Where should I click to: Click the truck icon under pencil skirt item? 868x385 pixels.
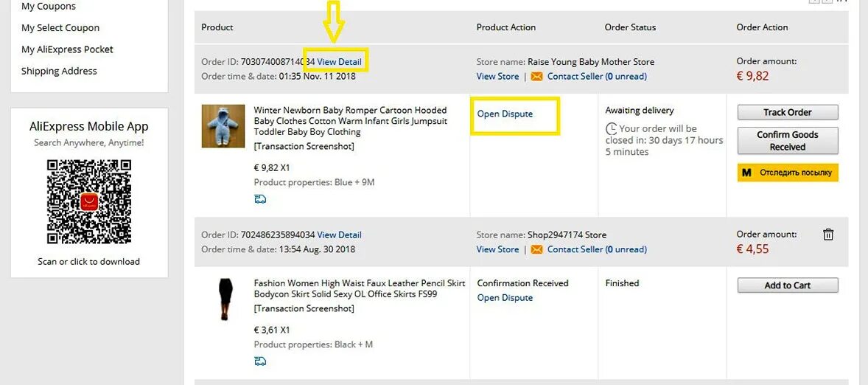tap(260, 361)
